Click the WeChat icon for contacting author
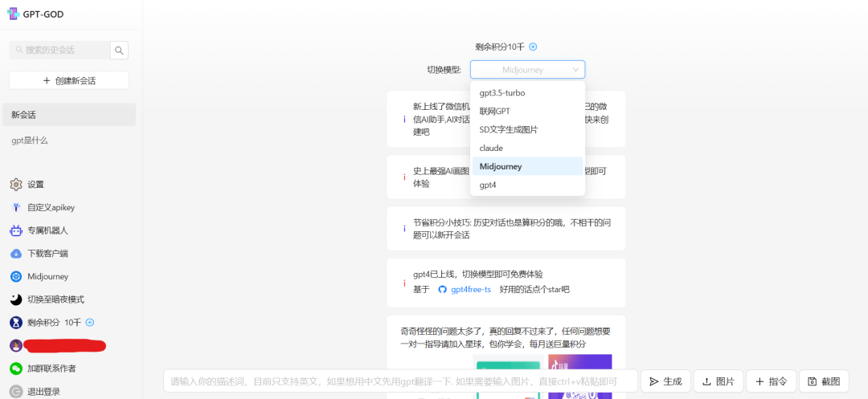Viewport: 868px width, 399px height. 16,368
